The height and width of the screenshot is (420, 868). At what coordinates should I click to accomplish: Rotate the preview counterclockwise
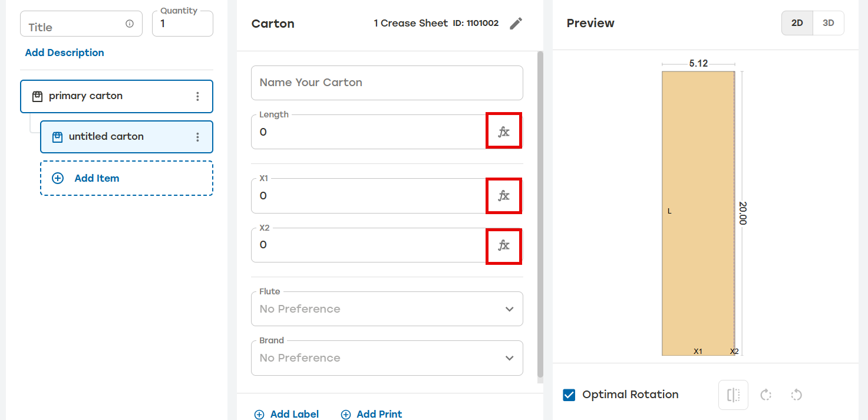tap(796, 395)
